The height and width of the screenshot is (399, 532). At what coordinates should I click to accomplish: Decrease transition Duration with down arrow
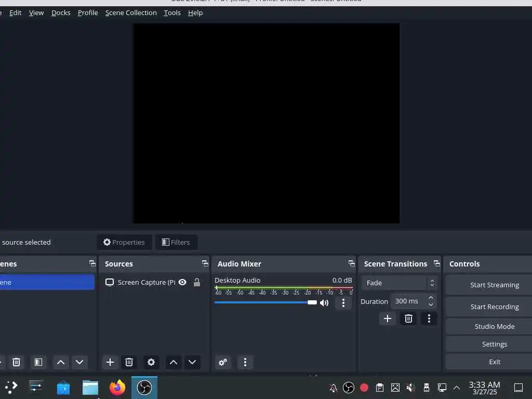click(431, 304)
